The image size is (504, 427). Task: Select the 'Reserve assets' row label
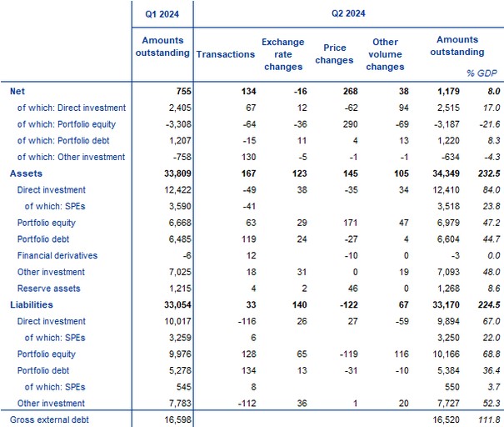[48, 288]
